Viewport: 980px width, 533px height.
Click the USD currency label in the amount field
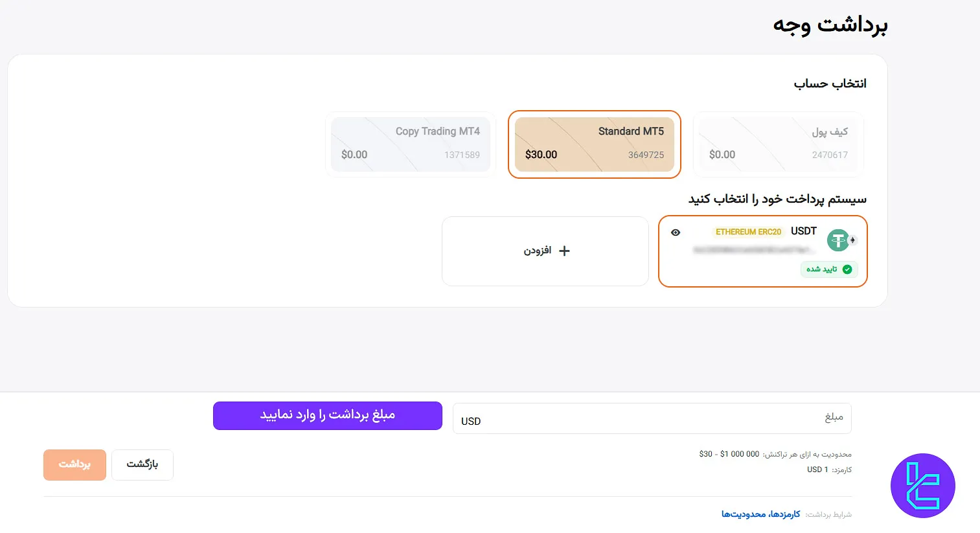tap(471, 421)
